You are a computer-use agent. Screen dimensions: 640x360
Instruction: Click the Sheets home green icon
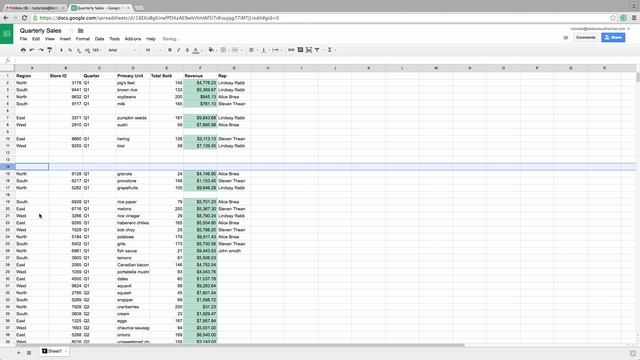(x=7, y=34)
